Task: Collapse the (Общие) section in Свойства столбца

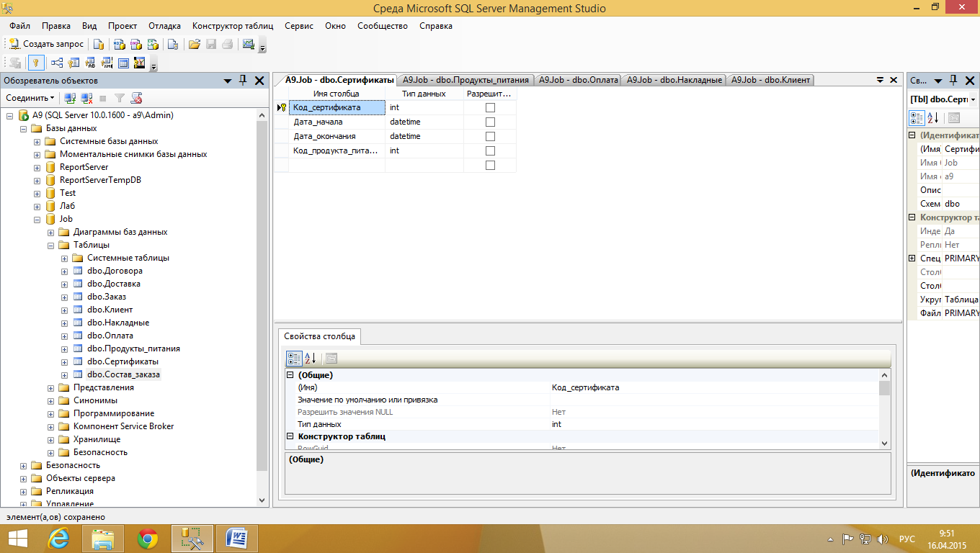Action: point(290,375)
